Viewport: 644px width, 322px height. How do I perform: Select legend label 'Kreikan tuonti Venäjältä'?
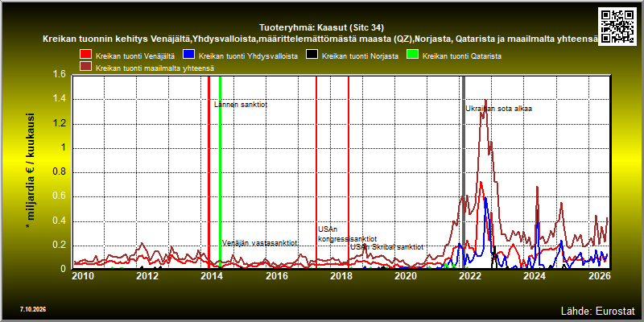click(135, 56)
